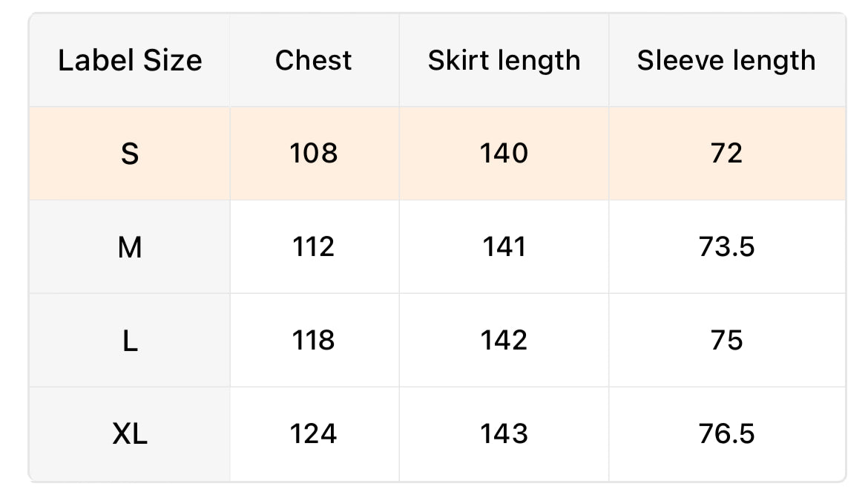The height and width of the screenshot is (501, 868).
Task: Select the L size row label
Action: [x=130, y=341]
